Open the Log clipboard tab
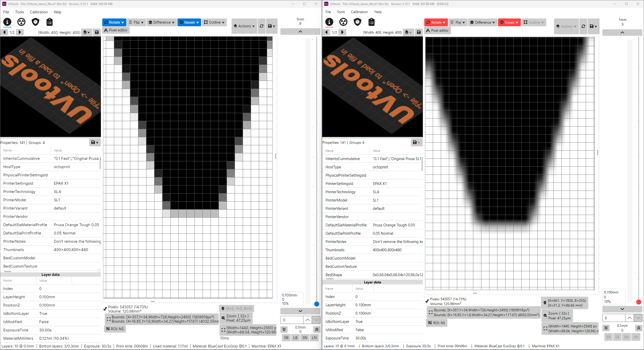644x350 pixels. 49,22
